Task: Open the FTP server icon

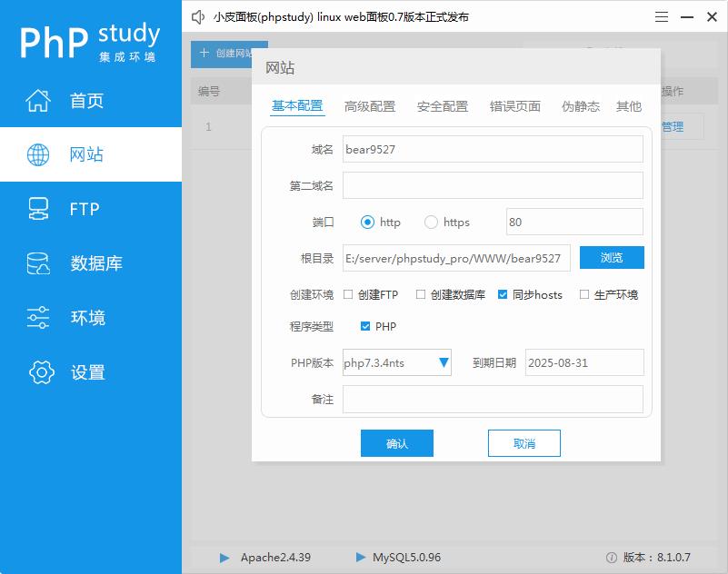Action: point(38,209)
